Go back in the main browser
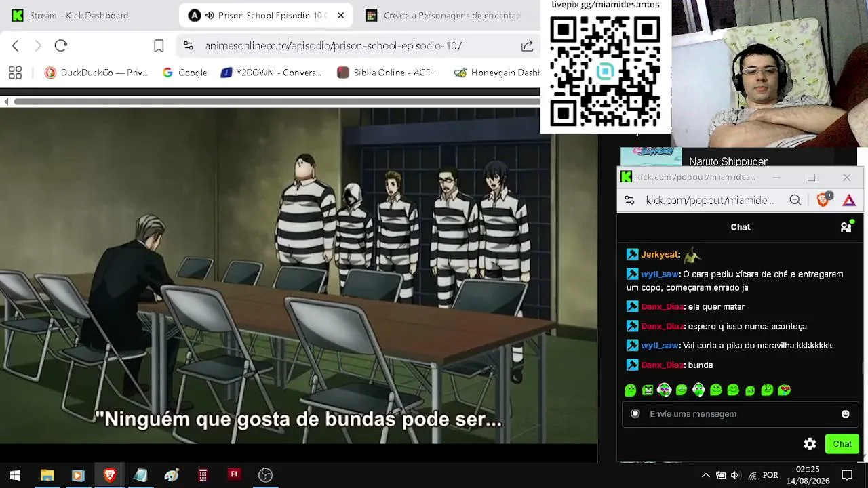The height and width of the screenshot is (488, 868). click(x=16, y=45)
